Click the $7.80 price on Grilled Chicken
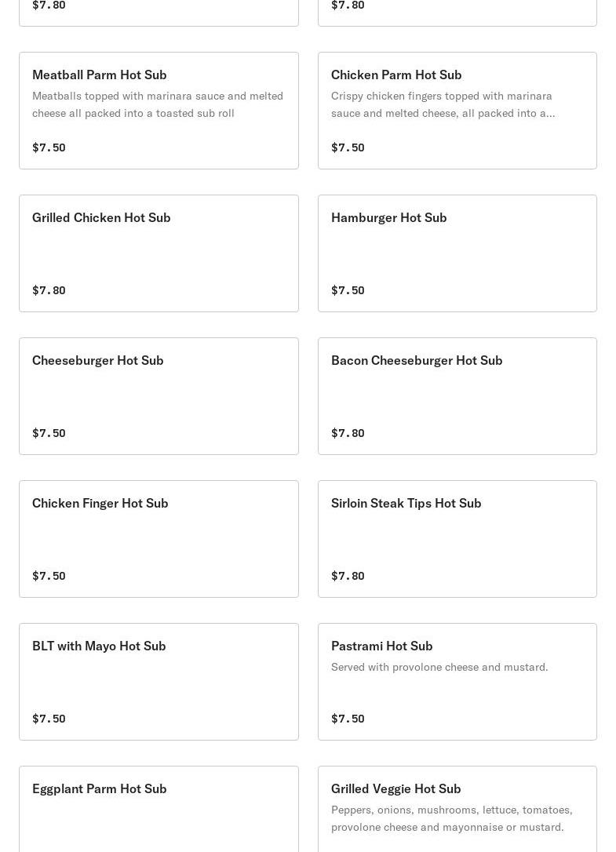 (49, 290)
